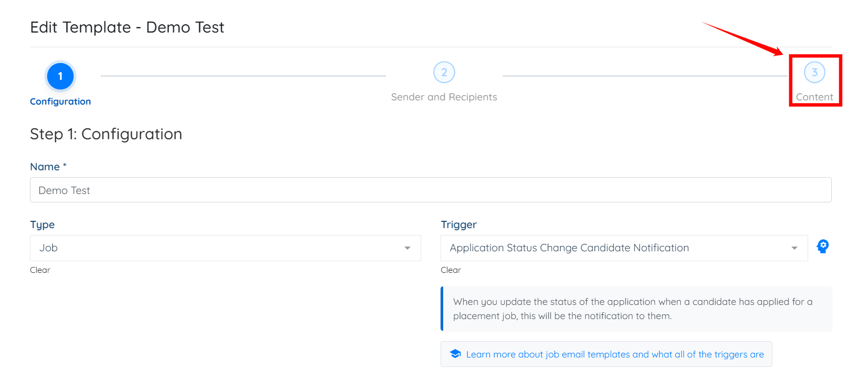Click the Type field label
This screenshot has height=378, width=868.
[43, 224]
